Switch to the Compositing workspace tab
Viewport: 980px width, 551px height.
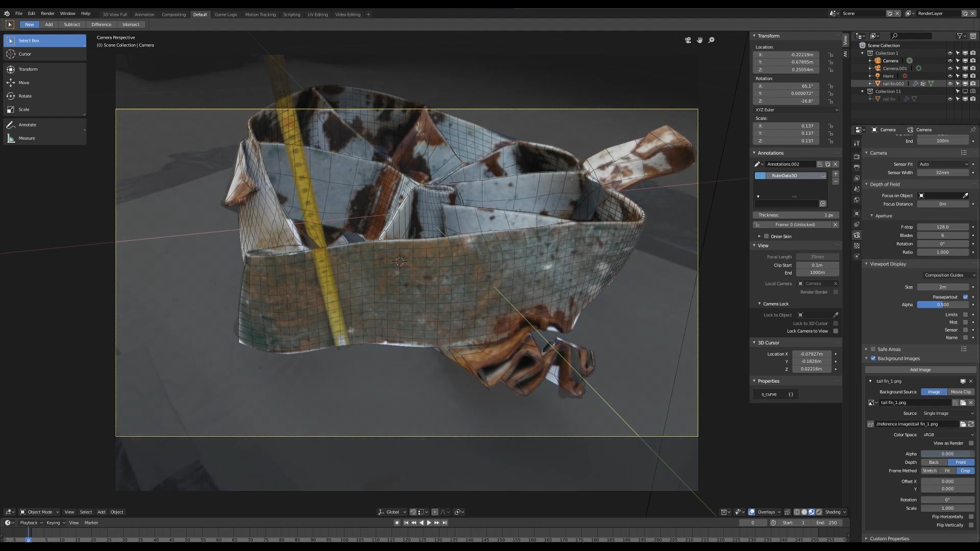coord(174,14)
